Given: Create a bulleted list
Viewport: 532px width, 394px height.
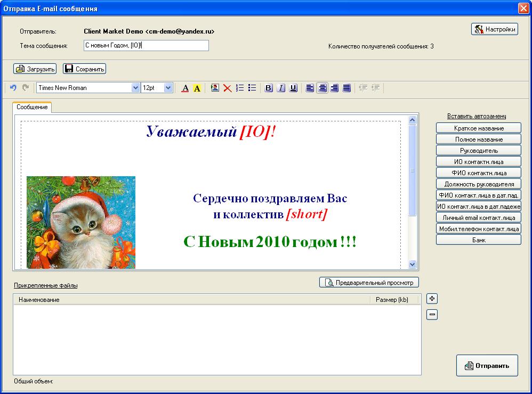Looking at the screenshot, I should [x=252, y=88].
